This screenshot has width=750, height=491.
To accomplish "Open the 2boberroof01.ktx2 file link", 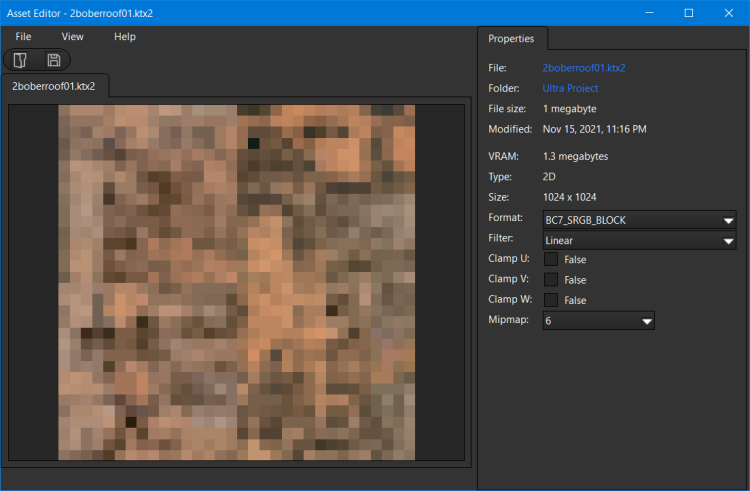I will 584,68.
